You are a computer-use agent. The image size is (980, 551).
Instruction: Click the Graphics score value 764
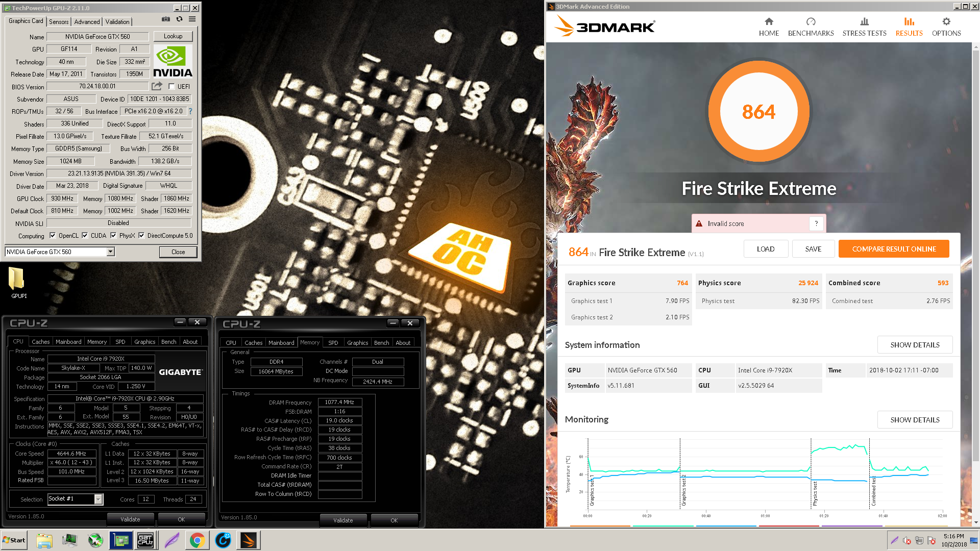(682, 283)
